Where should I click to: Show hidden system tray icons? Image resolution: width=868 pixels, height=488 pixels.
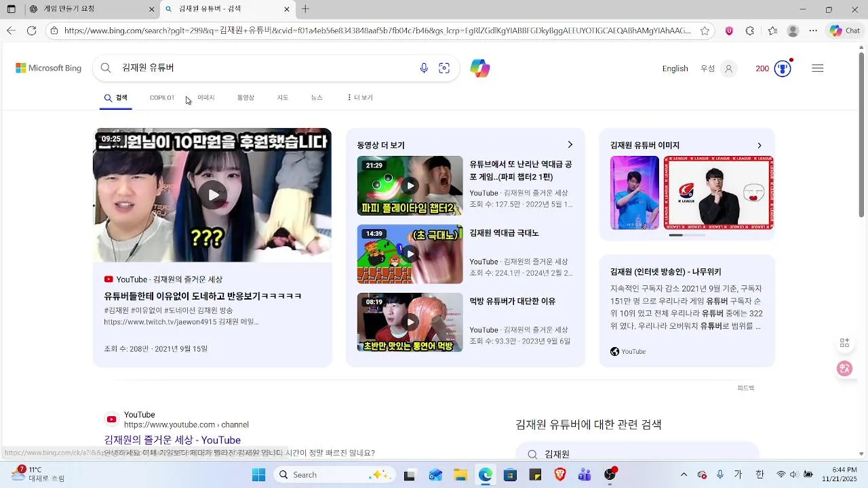click(x=684, y=474)
